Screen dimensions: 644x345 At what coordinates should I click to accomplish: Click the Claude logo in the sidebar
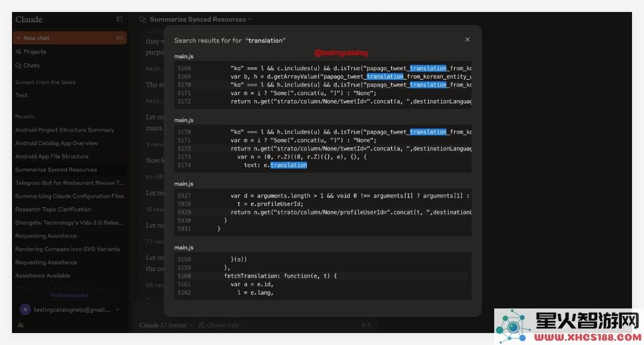pos(29,19)
